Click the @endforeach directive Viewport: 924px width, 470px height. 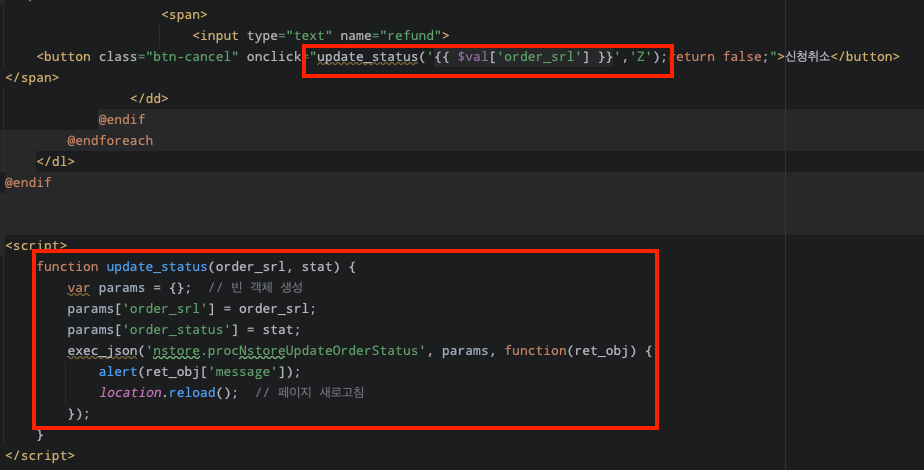pos(110,141)
